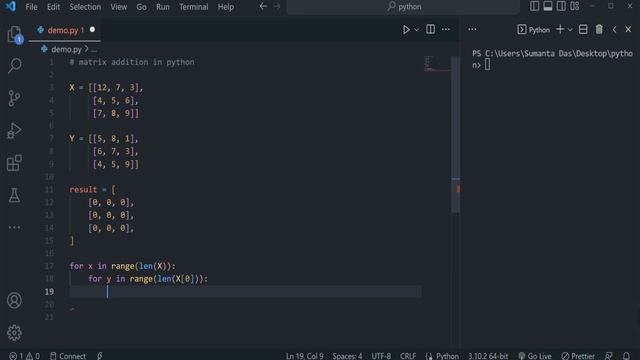640x360 pixels.
Task: Select the Python terminal label
Action: click(x=534, y=30)
